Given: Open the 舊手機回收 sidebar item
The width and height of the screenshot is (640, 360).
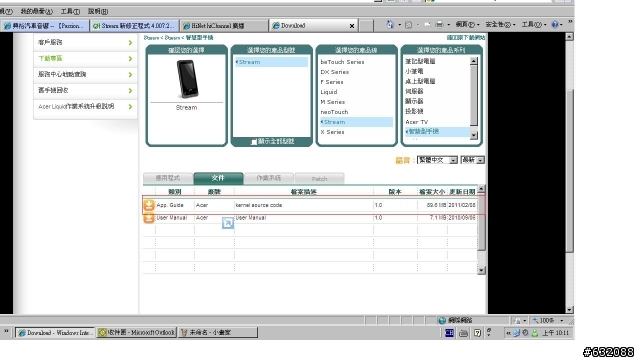Looking at the screenshot, I should 85,90.
